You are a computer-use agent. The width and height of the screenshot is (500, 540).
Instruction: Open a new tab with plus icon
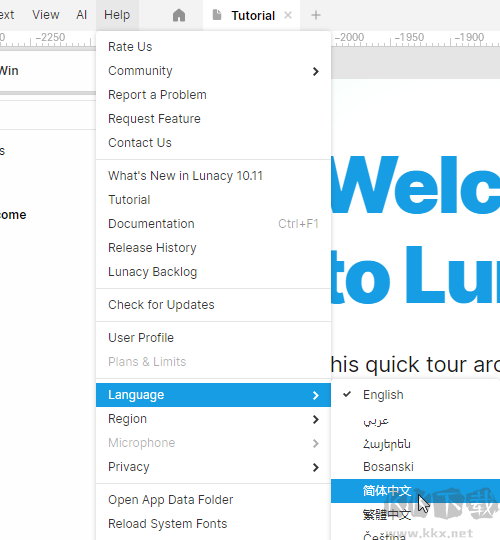[315, 15]
